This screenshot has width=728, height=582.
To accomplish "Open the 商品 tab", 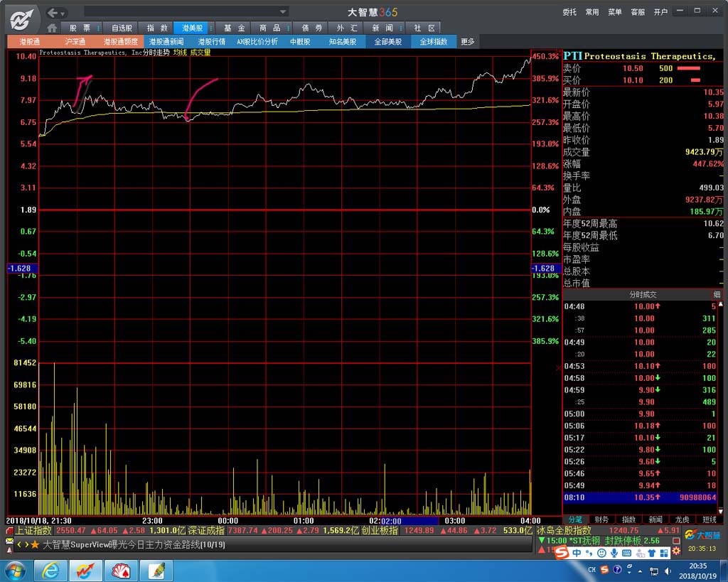I will click(x=269, y=28).
